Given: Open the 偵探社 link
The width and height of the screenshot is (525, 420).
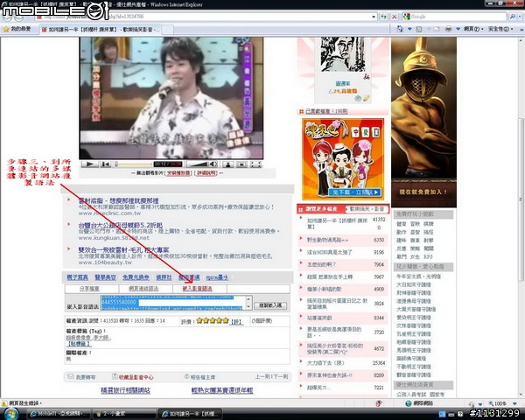Looking at the screenshot, I should 164,277.
